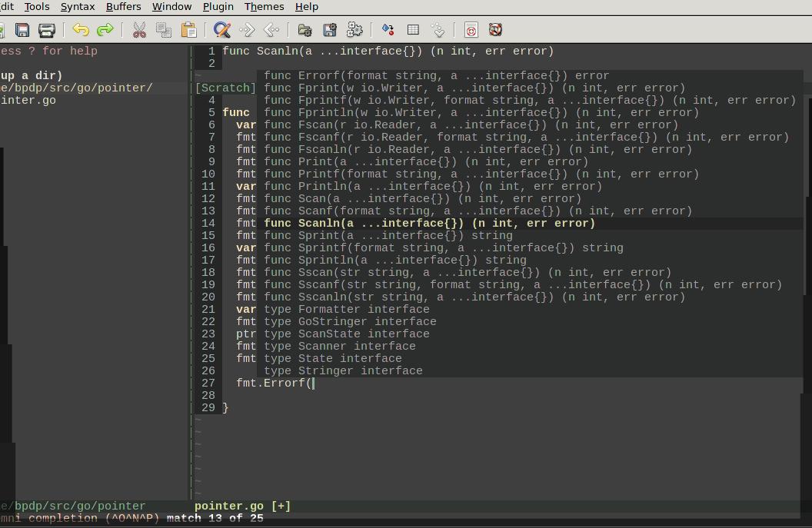
Task: Select the Sprintln completion entry
Action: pyautogui.click(x=530, y=261)
